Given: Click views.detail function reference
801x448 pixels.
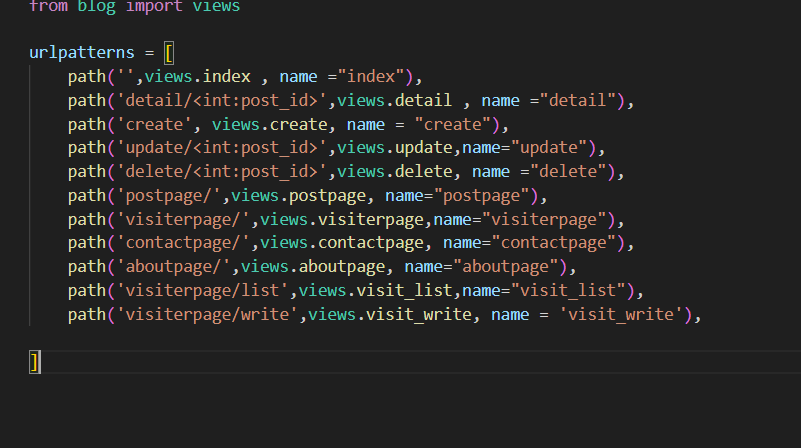Looking at the screenshot, I should coord(394,101).
